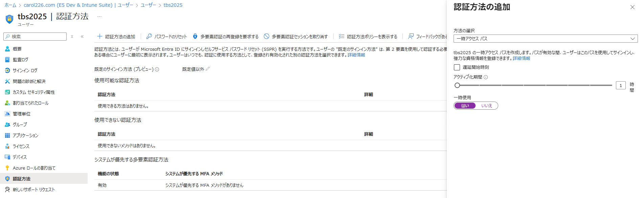Click the デバイス monitor icon
Viewport: 644px width, 198px height.
7,157
